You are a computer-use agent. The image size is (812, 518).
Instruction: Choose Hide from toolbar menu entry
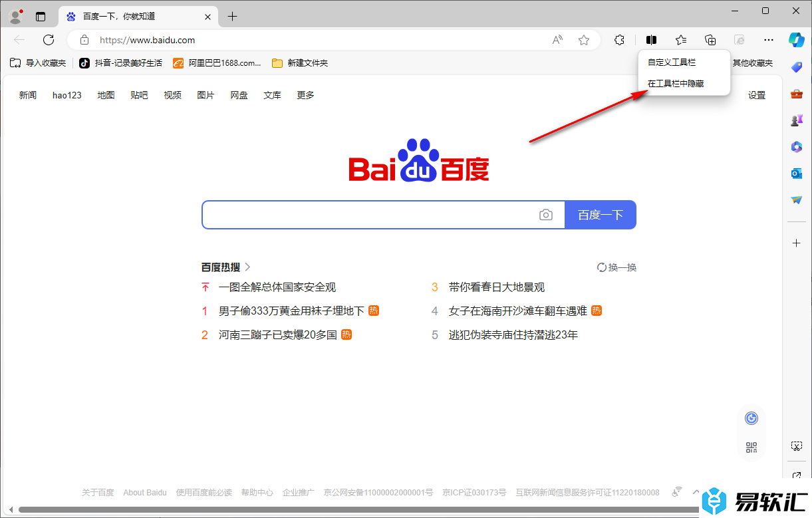pyautogui.click(x=684, y=84)
